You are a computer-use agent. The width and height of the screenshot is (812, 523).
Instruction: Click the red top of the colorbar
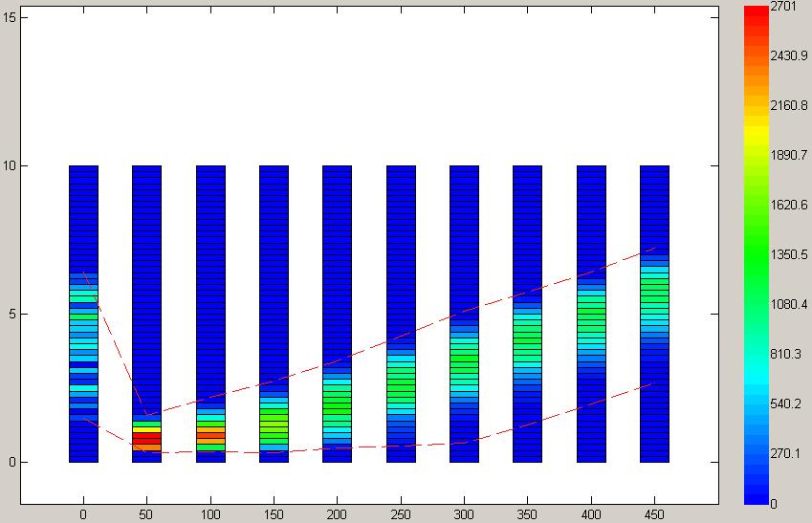pos(756,11)
